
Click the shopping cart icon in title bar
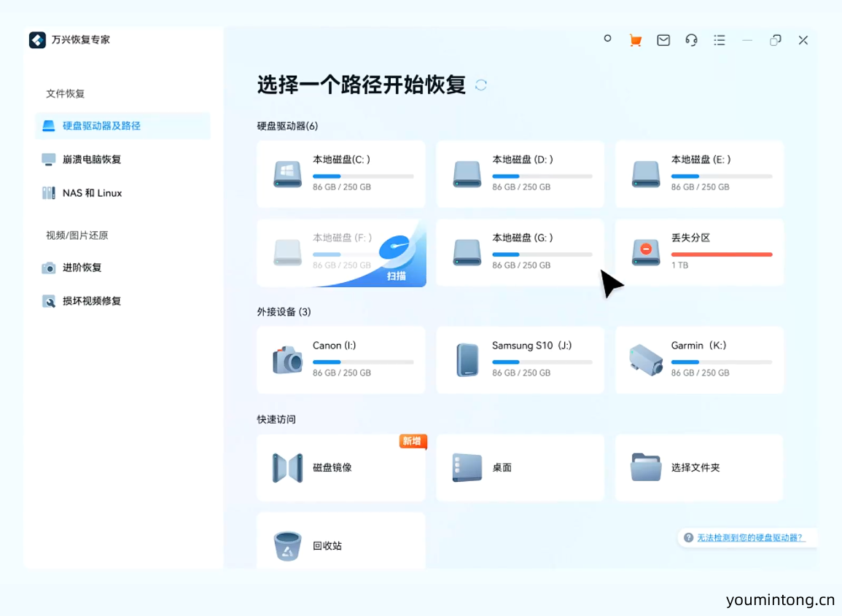tap(635, 41)
